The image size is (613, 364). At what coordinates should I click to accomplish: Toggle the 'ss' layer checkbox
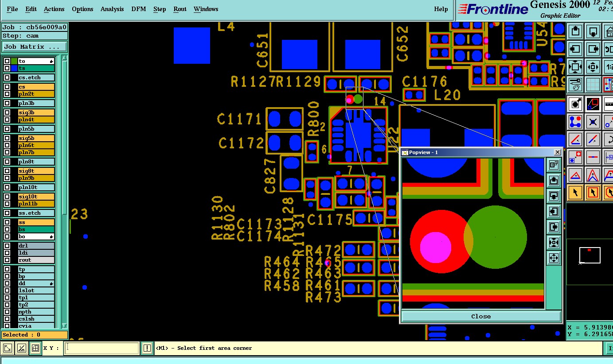point(7,222)
